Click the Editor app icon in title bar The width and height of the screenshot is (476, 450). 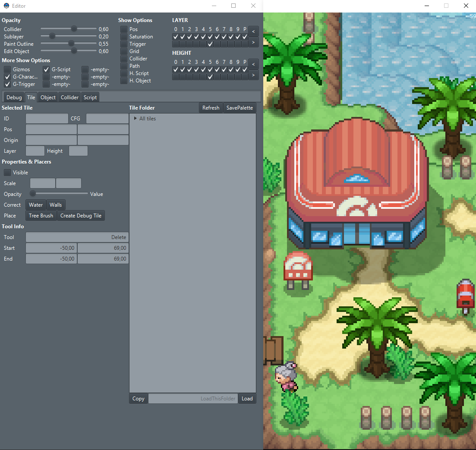tap(6, 6)
